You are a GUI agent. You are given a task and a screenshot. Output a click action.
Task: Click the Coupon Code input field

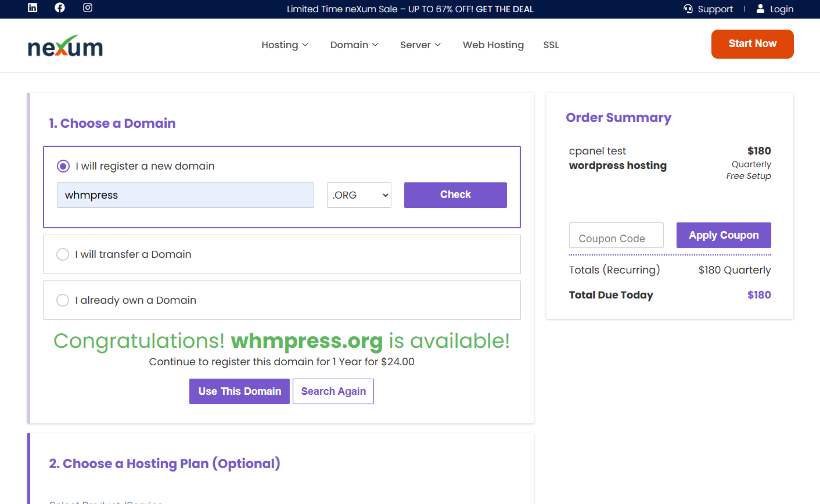pos(616,235)
